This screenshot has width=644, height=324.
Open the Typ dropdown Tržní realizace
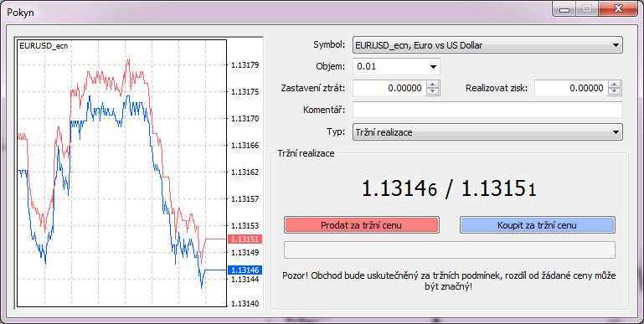pyautogui.click(x=487, y=132)
